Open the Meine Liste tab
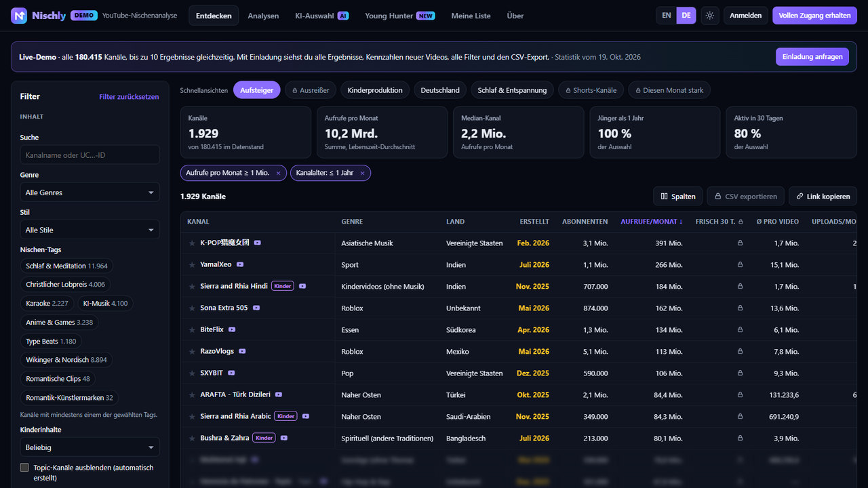The height and width of the screenshot is (488, 868). [x=471, y=16]
